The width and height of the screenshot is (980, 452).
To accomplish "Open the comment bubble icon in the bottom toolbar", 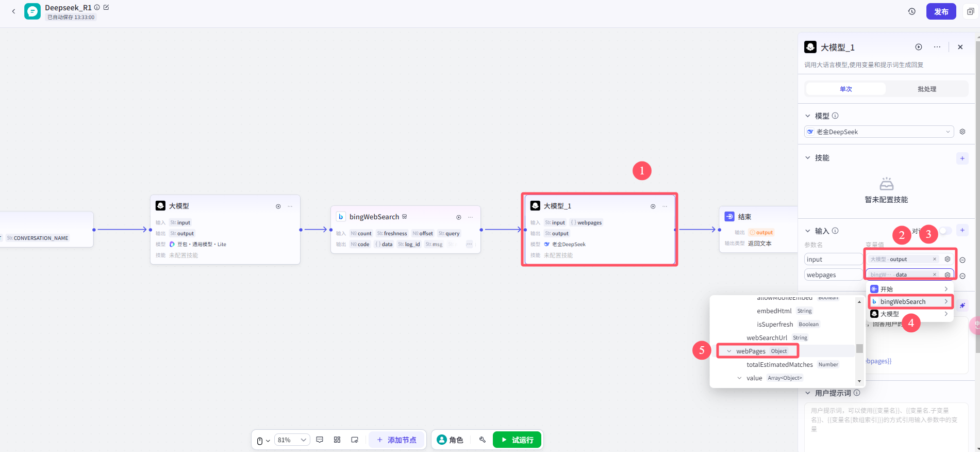I will (x=320, y=440).
